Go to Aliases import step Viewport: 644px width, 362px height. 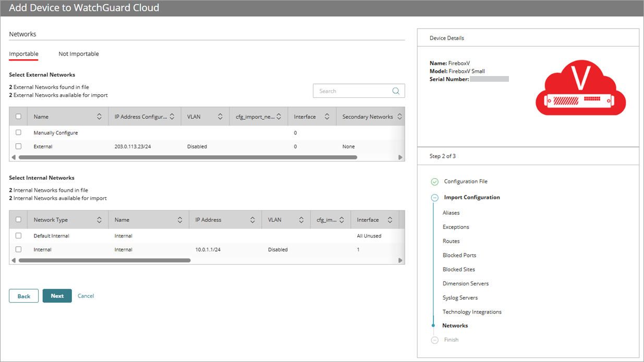451,213
